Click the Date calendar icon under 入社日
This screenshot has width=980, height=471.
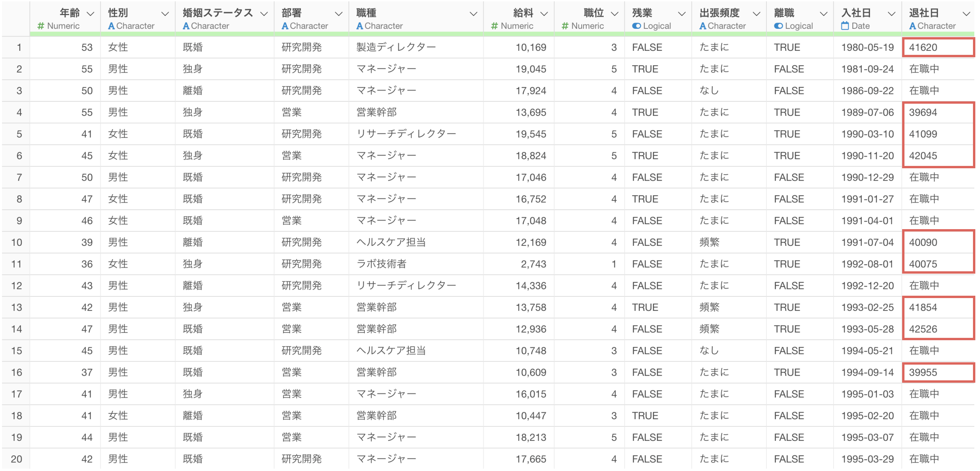pyautogui.click(x=845, y=26)
